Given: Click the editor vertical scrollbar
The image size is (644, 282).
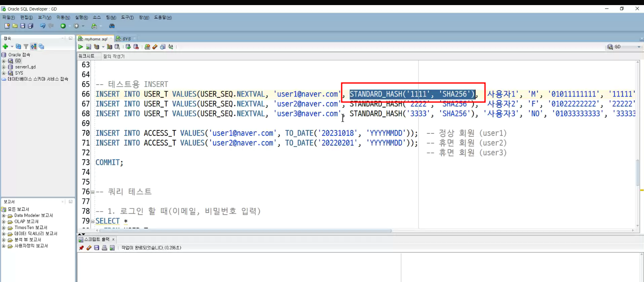Looking at the screenshot, I should tap(638, 173).
